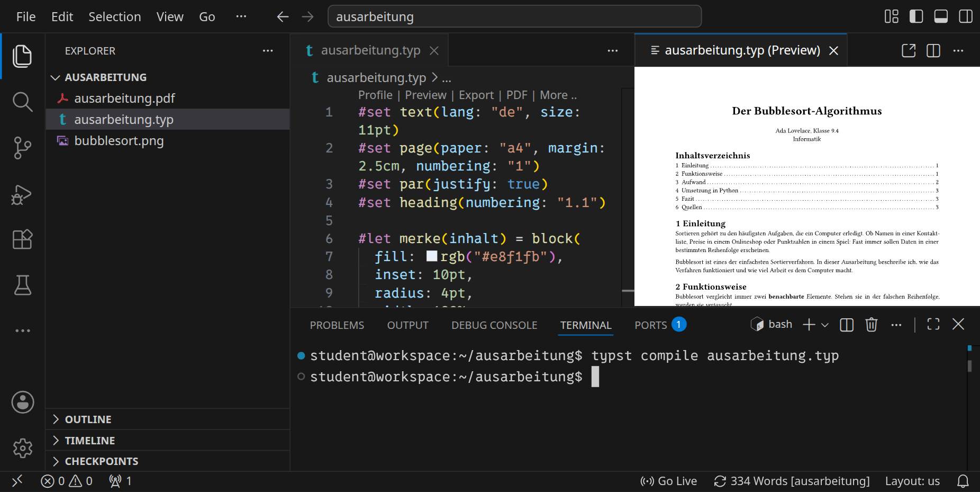Image resolution: width=980 pixels, height=492 pixels.
Task: Open the notifications bell
Action: click(963, 481)
